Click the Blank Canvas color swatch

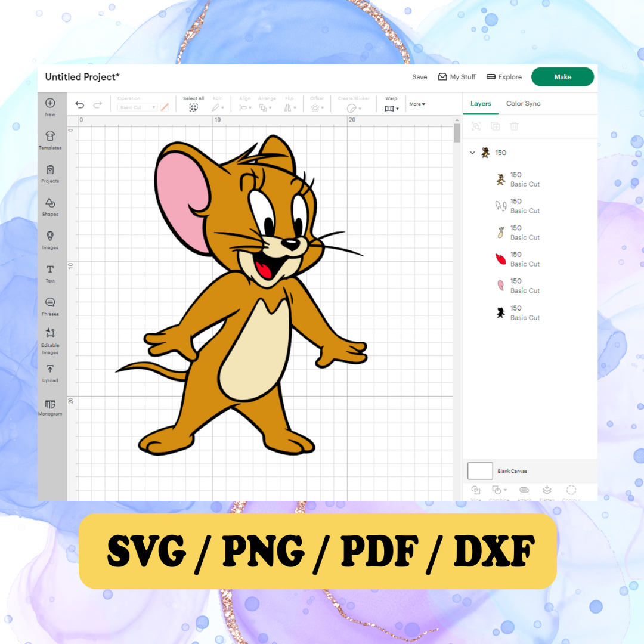coord(480,470)
